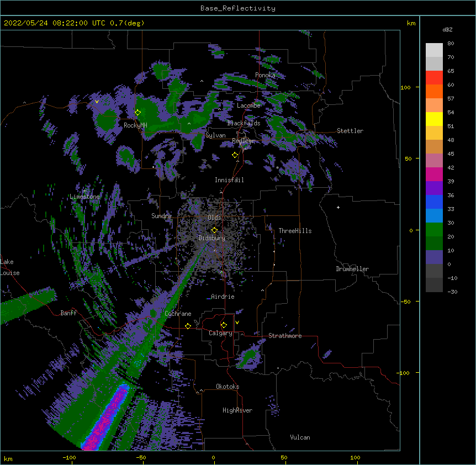Click the asterisk marker above Limestone label
The image size is (476, 465).
pos(85,191)
